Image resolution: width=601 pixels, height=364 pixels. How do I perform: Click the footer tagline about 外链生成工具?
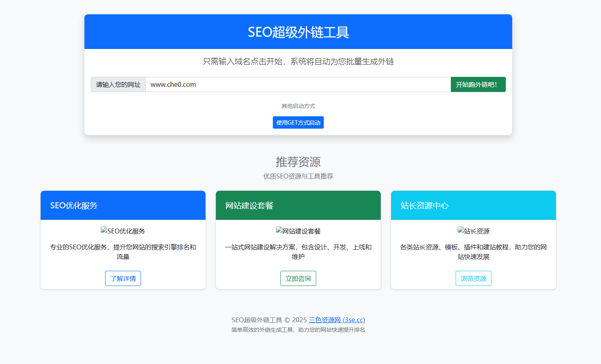point(298,330)
